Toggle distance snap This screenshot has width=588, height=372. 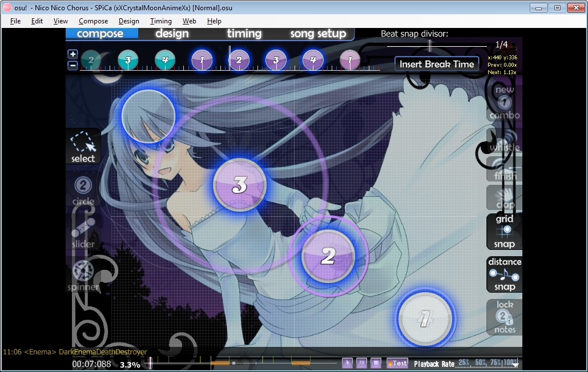[505, 274]
